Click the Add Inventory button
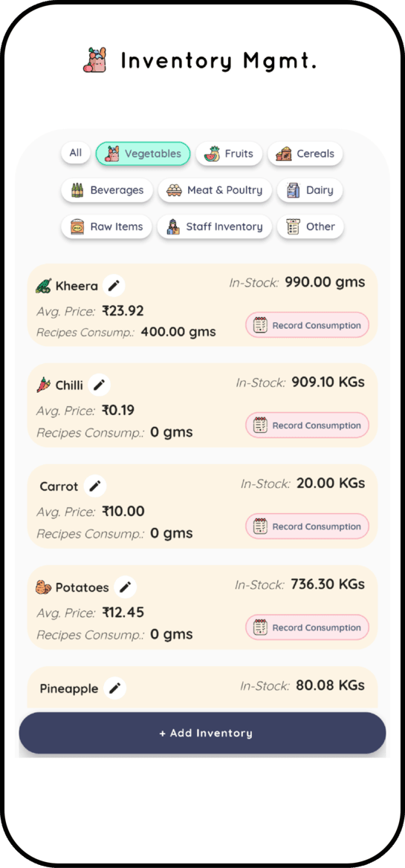 (203, 733)
